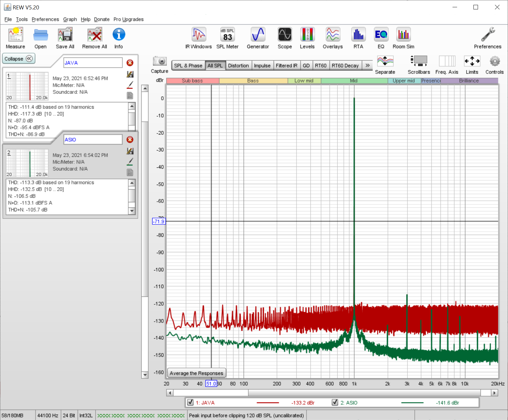This screenshot has width=508, height=420.
Task: Open Pro Upgrades menu
Action: [x=129, y=19]
